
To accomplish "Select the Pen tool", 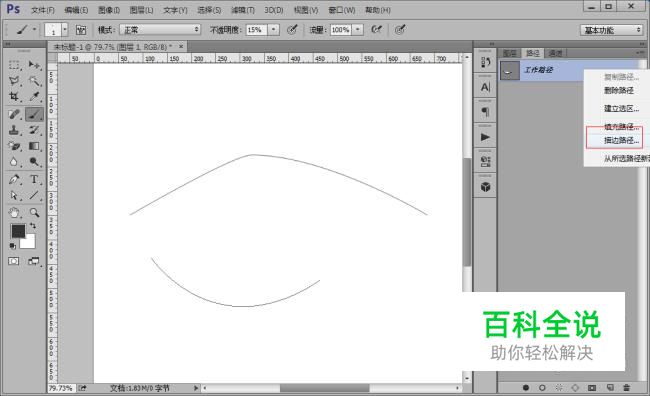I will coord(15,180).
